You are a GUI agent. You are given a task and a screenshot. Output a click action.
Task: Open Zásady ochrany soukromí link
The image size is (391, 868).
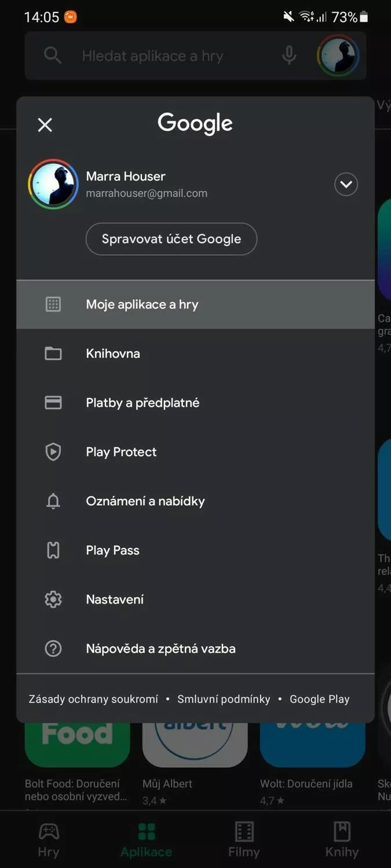point(93,699)
